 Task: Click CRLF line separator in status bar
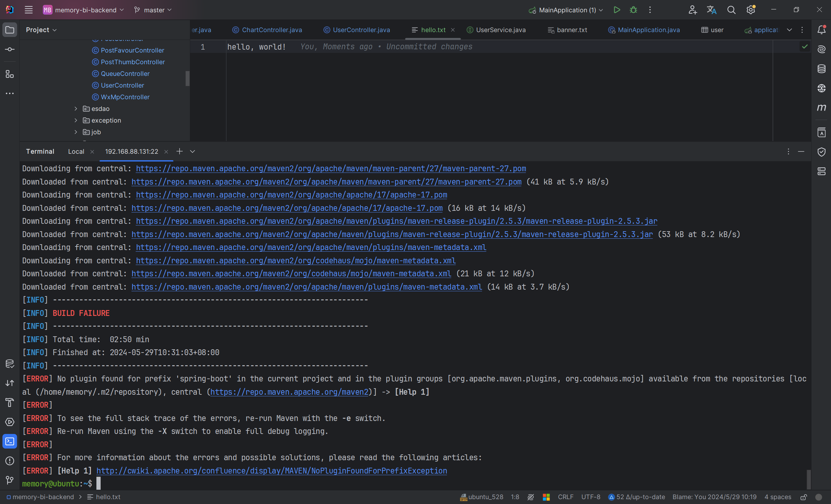click(x=565, y=497)
